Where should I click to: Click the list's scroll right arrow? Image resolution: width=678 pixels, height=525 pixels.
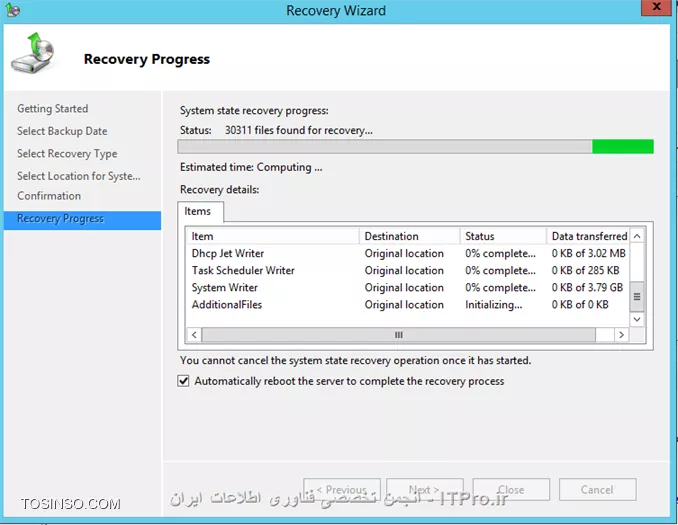622,335
